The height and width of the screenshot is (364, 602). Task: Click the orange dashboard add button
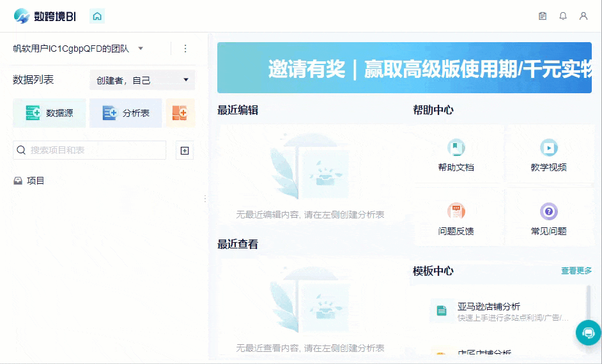pos(180,113)
